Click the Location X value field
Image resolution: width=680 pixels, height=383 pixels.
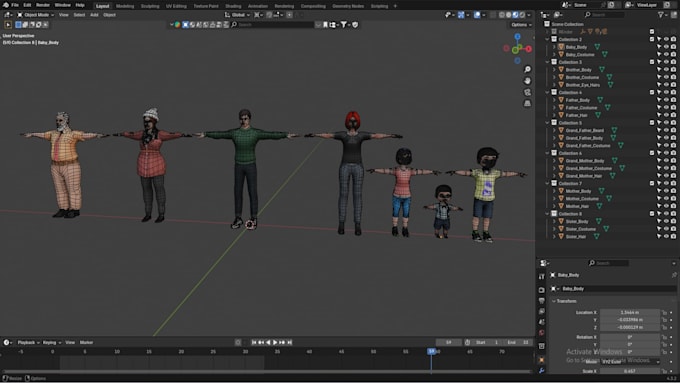pyautogui.click(x=630, y=312)
